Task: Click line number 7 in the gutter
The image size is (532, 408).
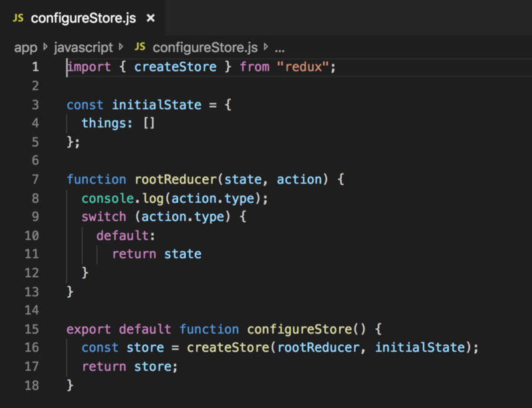Action: coord(35,179)
